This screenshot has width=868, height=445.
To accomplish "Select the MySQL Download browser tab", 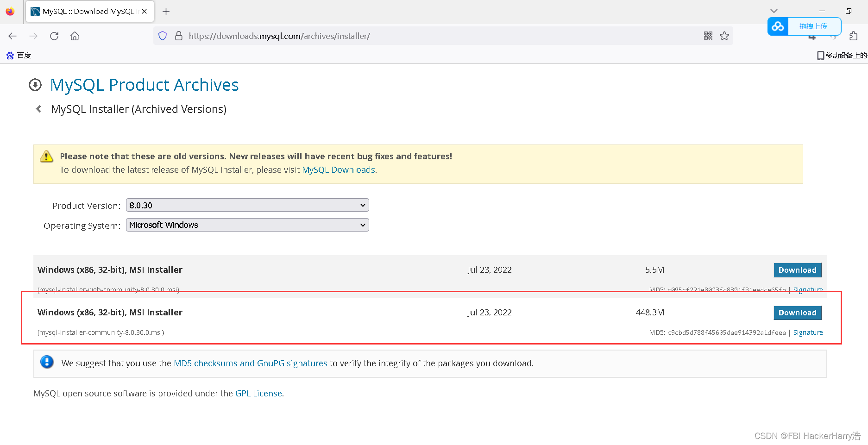I will coord(90,12).
